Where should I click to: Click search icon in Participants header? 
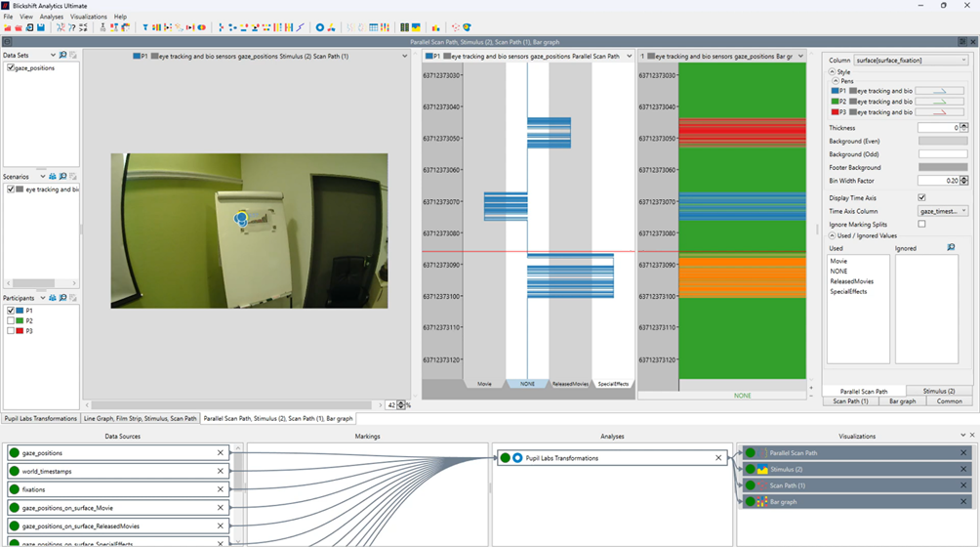pos(62,298)
